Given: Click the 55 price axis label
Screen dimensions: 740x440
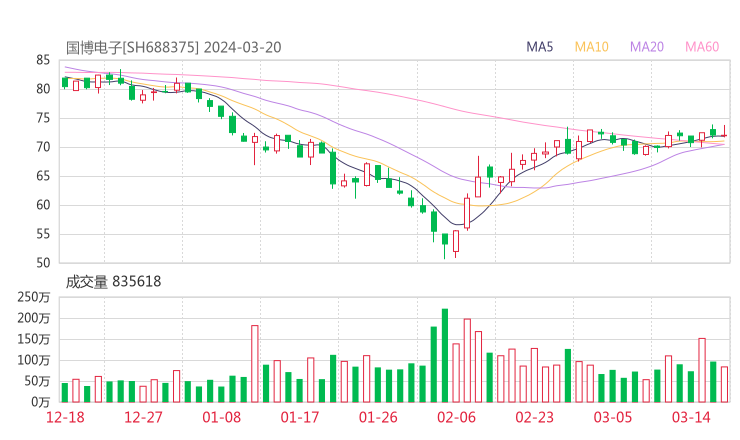Looking at the screenshot, I should coord(43,234).
